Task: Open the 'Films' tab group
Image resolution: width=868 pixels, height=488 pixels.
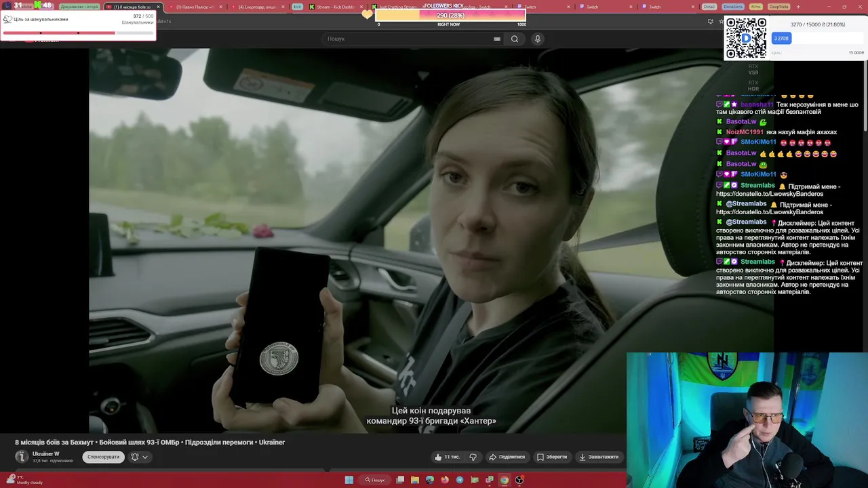Action: (x=756, y=7)
